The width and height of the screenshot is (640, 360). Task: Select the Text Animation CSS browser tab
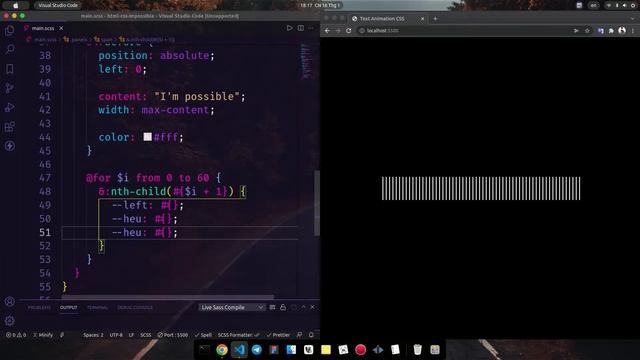click(x=388, y=19)
